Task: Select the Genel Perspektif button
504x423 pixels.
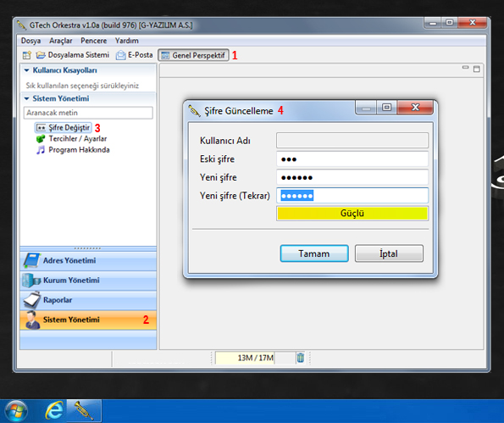Action: 193,55
